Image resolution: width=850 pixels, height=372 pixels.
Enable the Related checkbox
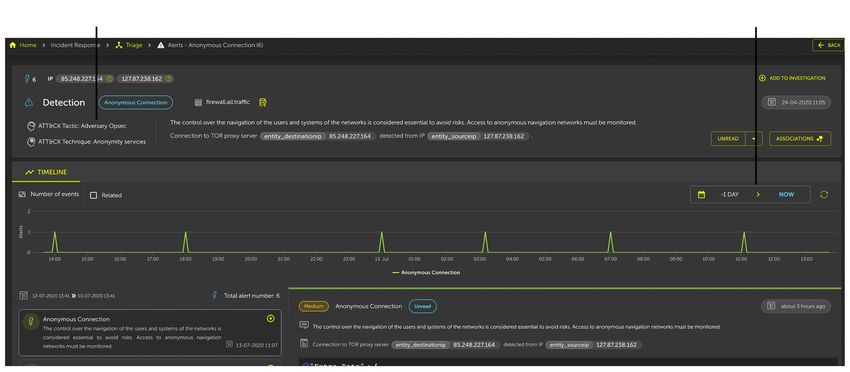coord(93,195)
